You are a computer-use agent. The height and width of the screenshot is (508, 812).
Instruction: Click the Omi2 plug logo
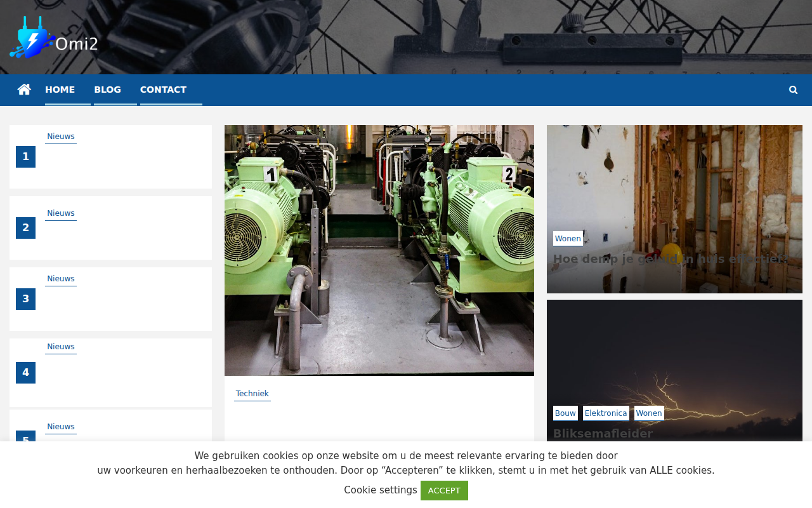(54, 37)
